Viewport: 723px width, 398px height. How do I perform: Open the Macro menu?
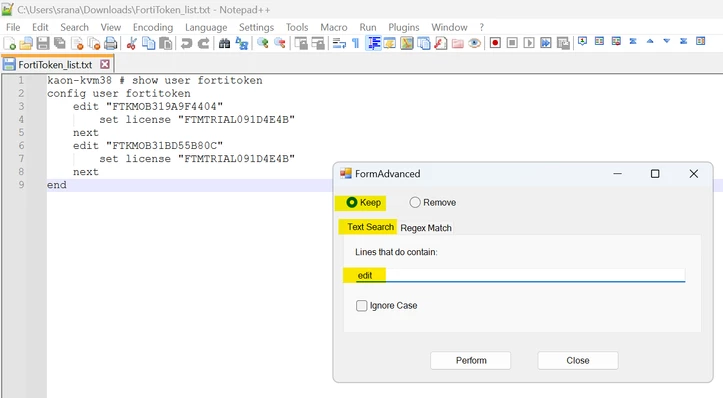(x=334, y=27)
